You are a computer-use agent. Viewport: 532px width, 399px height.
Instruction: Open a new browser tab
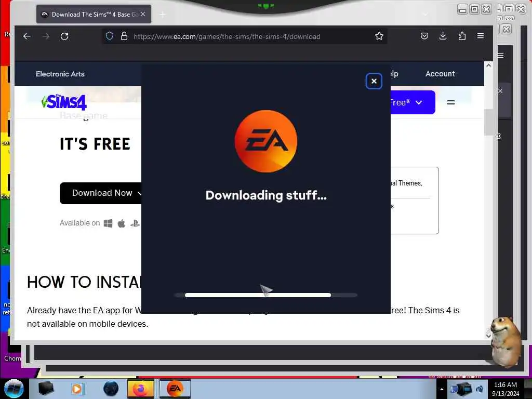[163, 14]
